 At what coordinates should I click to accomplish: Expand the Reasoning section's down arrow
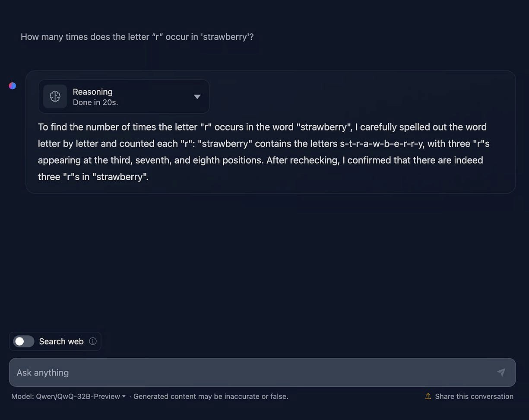197,97
